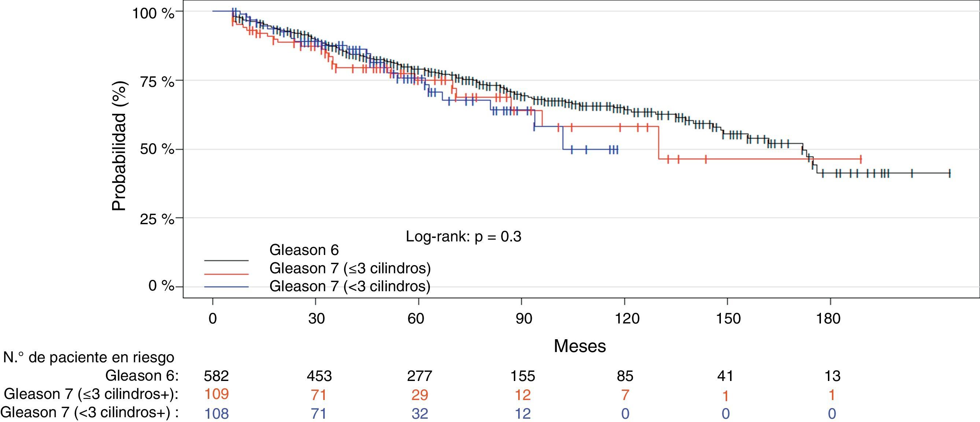Viewport: 980px width, 422px height.
Task: Select the "Gleason 7 (≤3 cilindros)" legend label
Action: (x=350, y=269)
